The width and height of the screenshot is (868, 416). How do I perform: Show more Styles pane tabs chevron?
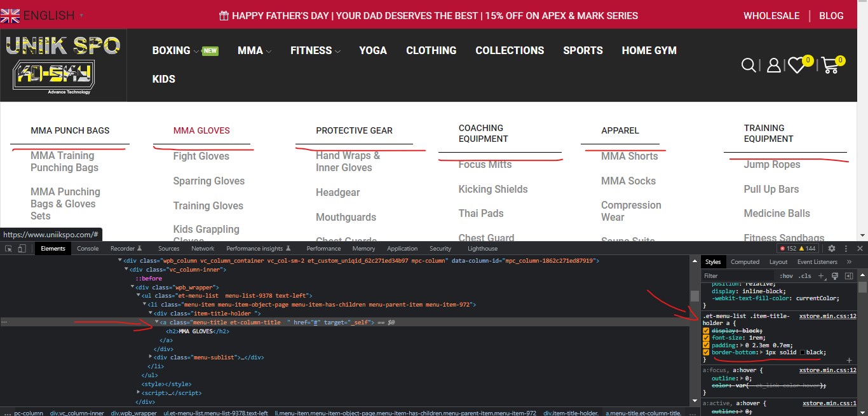point(849,261)
